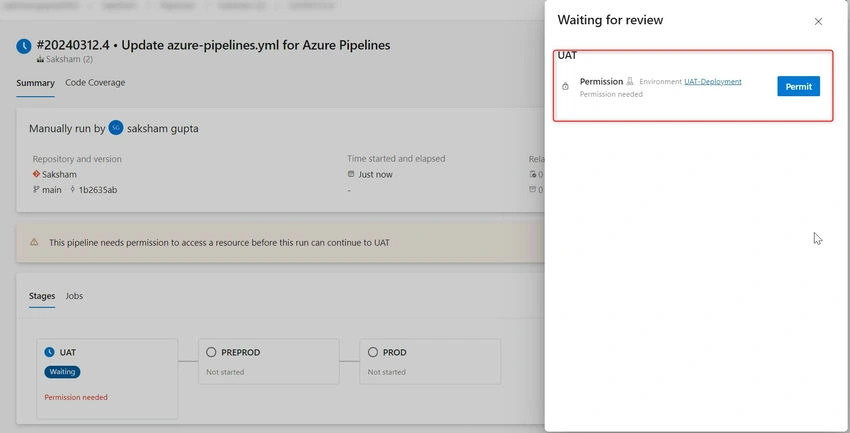Image resolution: width=850 pixels, height=433 pixels.
Task: Click the SG avatar of saksham gupta
Action: pos(115,128)
